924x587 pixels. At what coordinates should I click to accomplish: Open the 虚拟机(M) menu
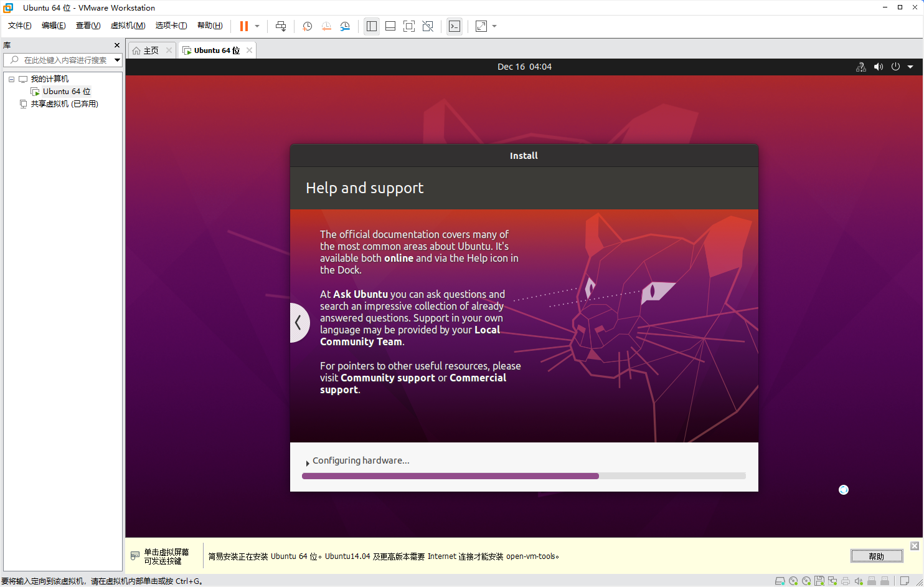click(x=128, y=26)
